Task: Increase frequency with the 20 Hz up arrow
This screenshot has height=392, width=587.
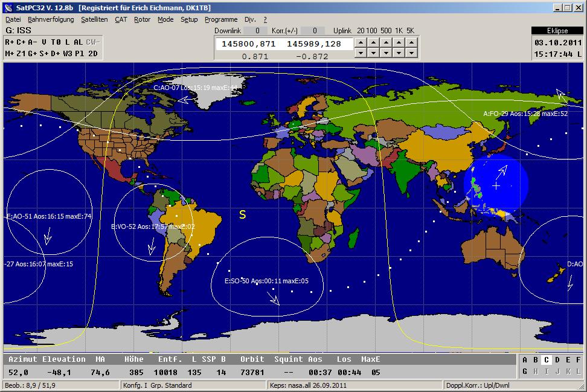Action: (361, 42)
